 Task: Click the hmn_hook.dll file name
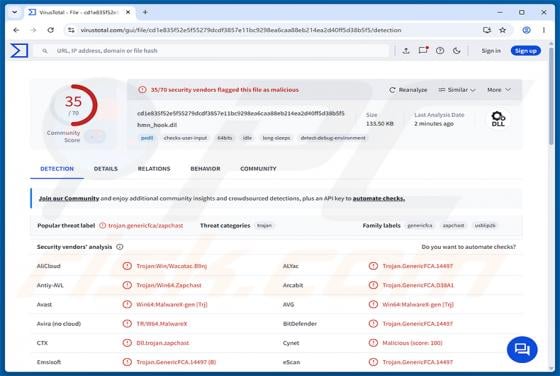(157, 125)
